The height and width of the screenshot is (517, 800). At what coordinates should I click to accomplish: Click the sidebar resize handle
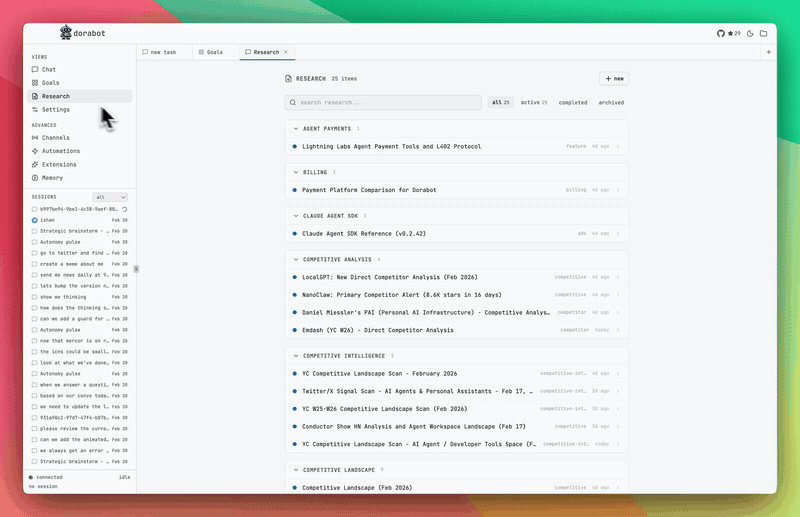click(136, 269)
